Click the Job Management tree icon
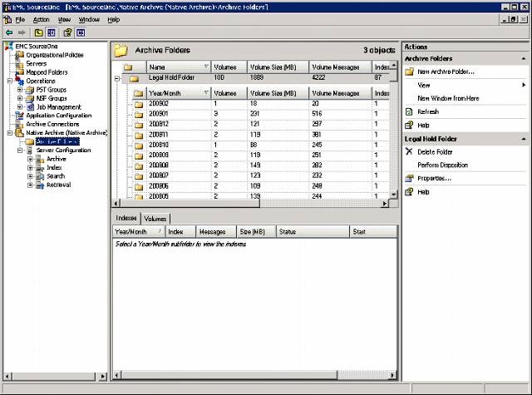The width and height of the screenshot is (532, 395). [30, 107]
